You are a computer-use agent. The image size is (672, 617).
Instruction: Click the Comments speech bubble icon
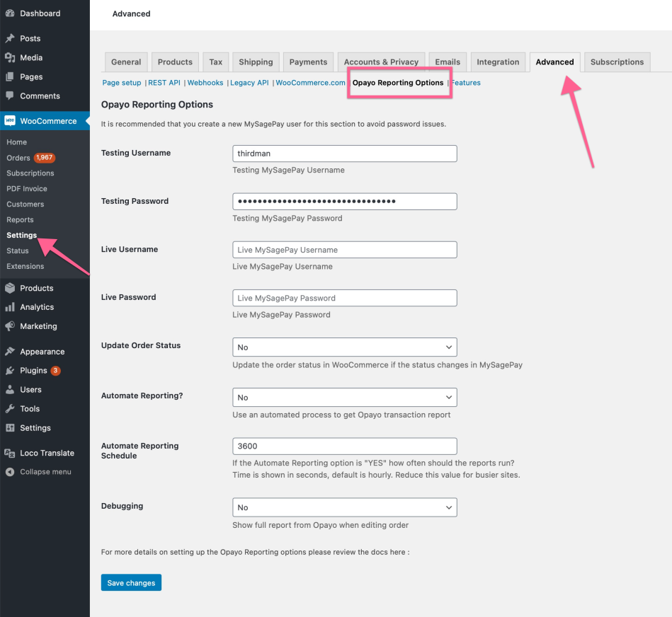(10, 96)
